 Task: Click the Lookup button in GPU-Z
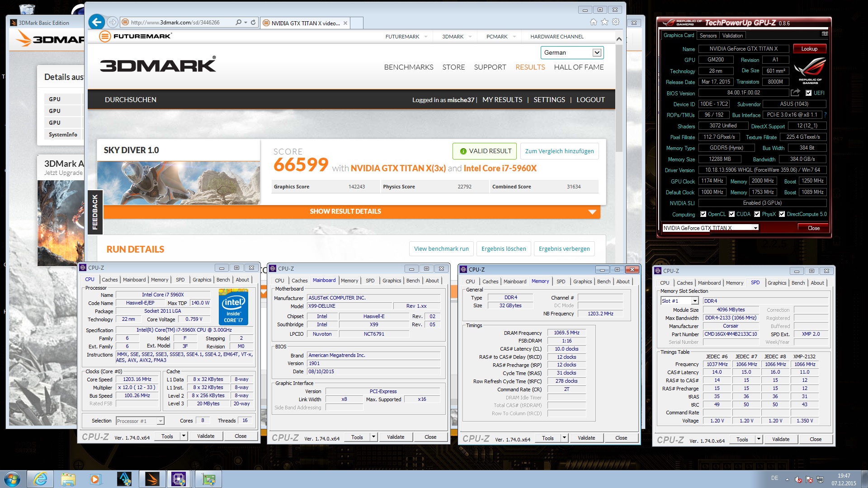click(x=809, y=49)
